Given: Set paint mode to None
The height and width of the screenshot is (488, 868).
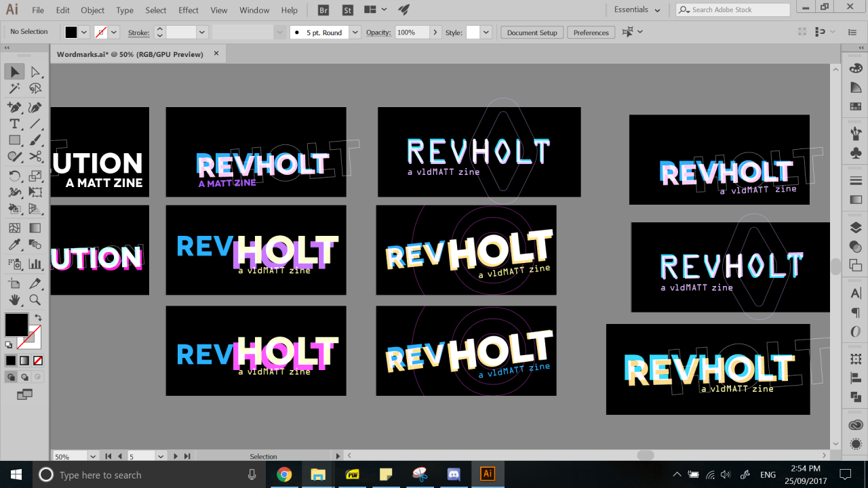Looking at the screenshot, I should (x=38, y=361).
